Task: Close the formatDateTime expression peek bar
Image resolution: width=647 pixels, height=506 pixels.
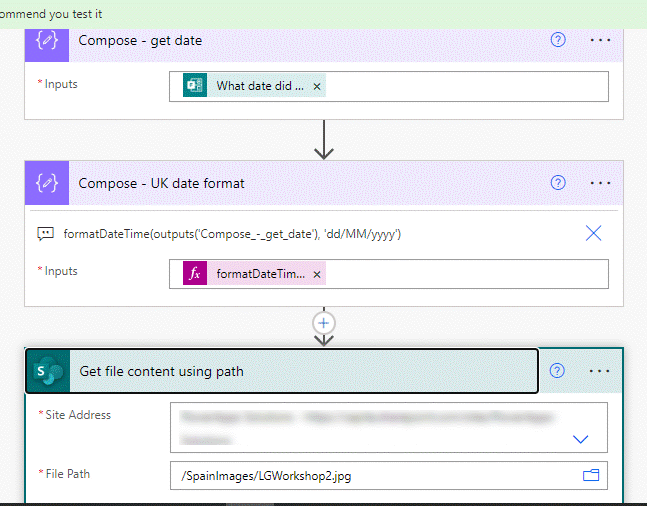Action: 593,233
